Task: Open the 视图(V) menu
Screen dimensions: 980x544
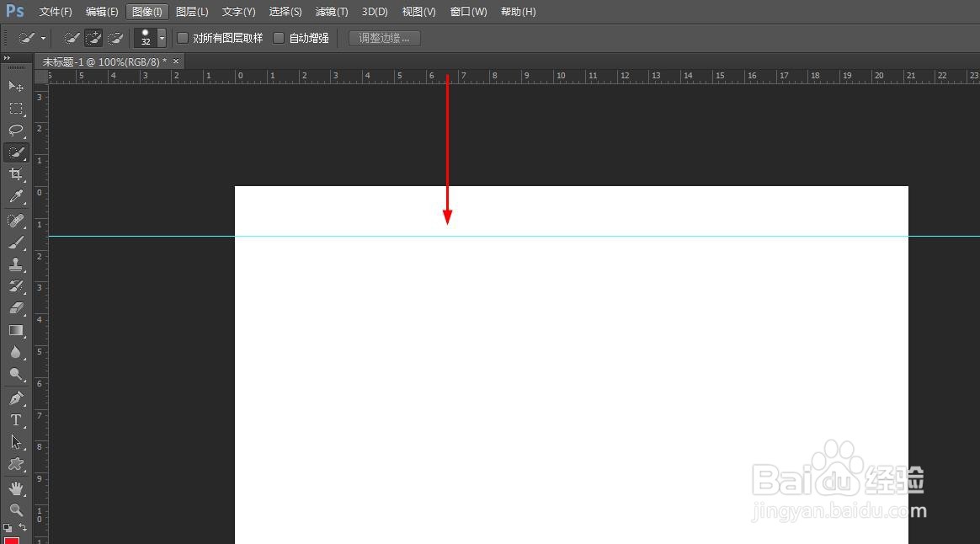Action: [x=418, y=12]
